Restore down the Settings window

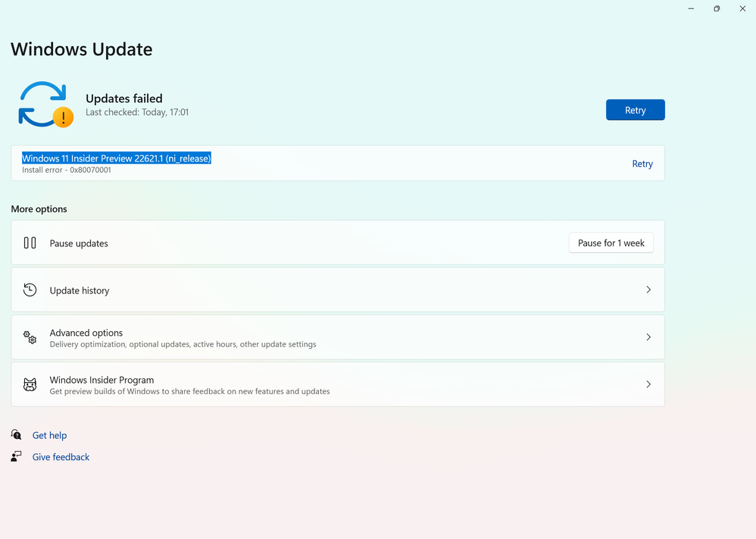[717, 8]
